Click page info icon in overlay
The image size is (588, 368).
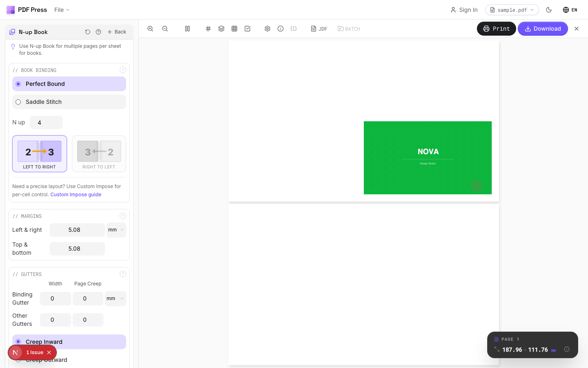coord(567,349)
